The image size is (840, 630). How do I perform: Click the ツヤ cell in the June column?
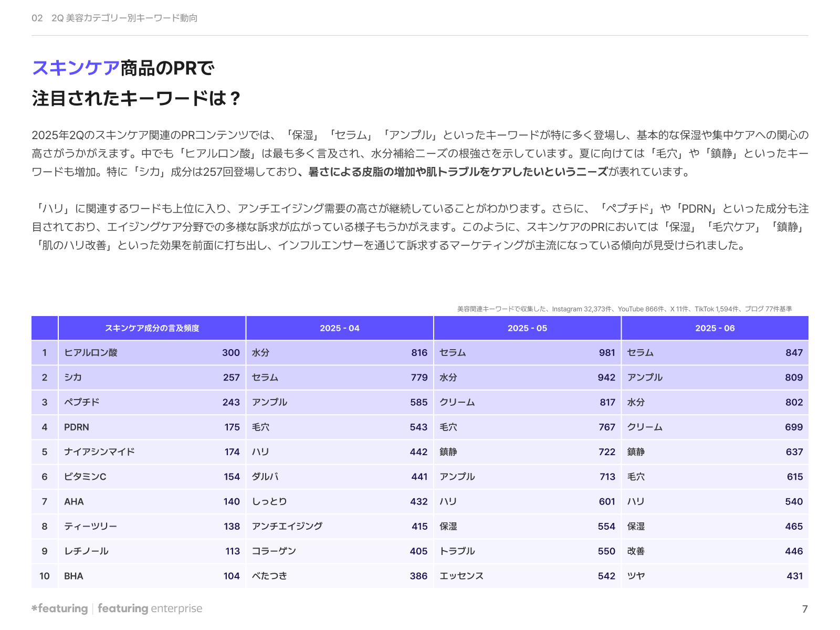(636, 576)
